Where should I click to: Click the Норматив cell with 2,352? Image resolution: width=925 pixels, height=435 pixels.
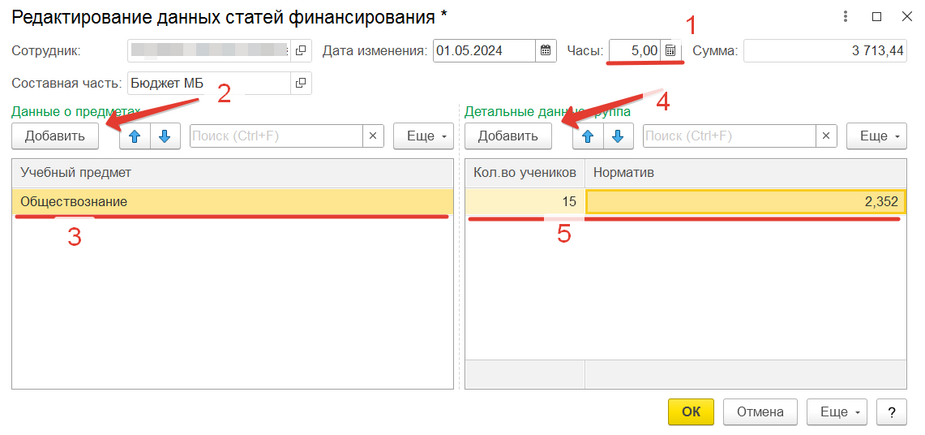745,202
